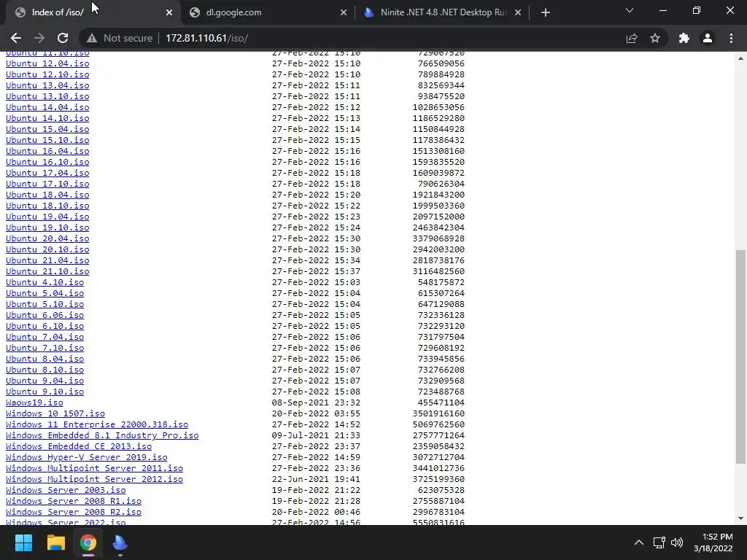The height and width of the screenshot is (560, 747).
Task: Open the volume tray icon
Action: [x=676, y=542]
